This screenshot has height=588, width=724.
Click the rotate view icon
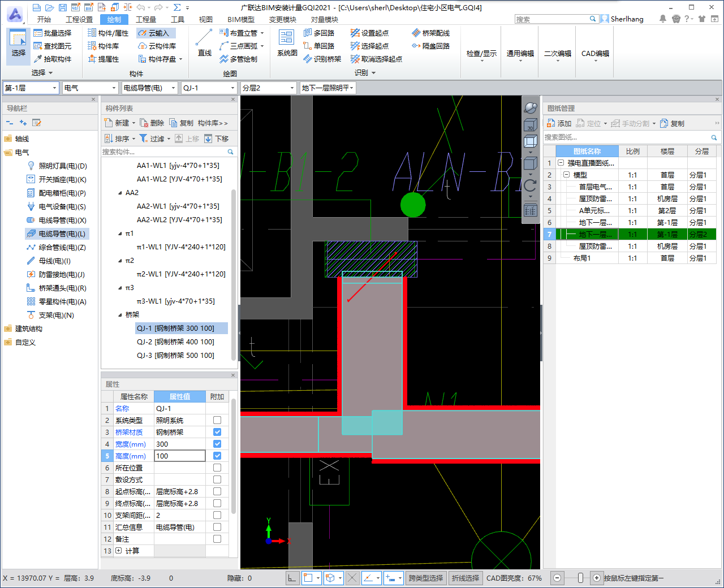coord(530,185)
